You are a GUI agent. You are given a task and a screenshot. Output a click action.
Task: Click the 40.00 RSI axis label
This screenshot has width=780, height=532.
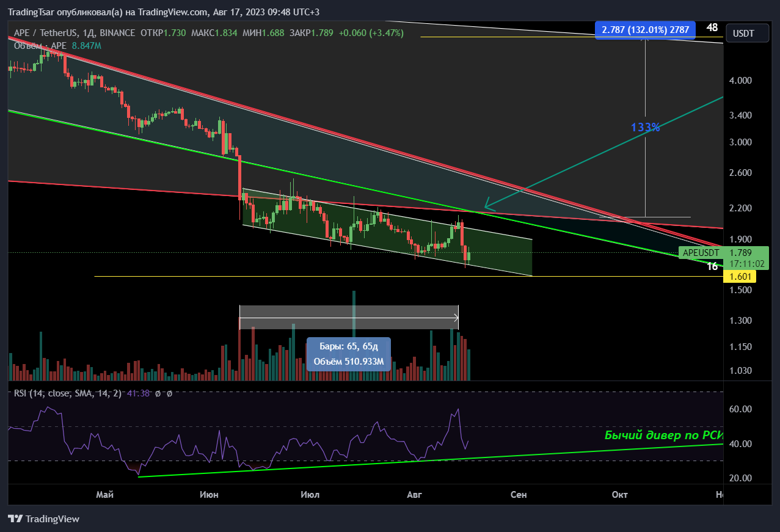tap(740, 444)
